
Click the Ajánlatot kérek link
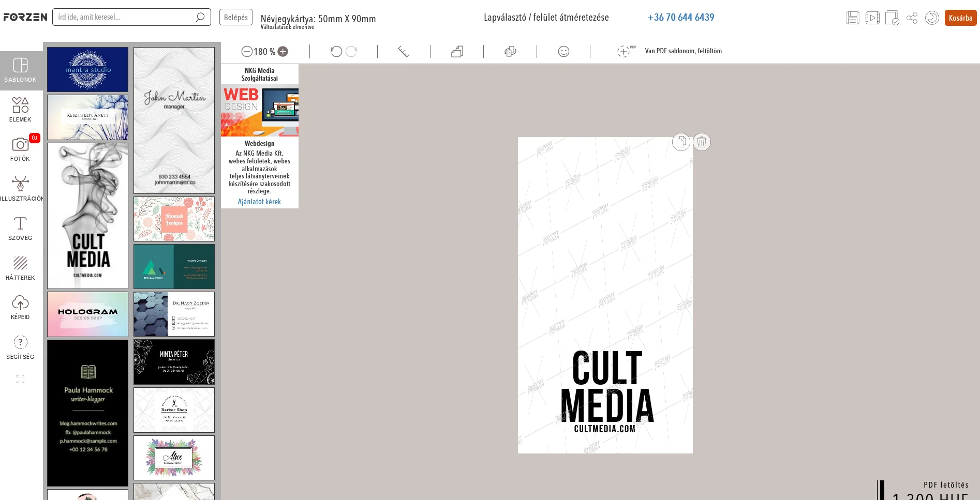click(x=259, y=202)
